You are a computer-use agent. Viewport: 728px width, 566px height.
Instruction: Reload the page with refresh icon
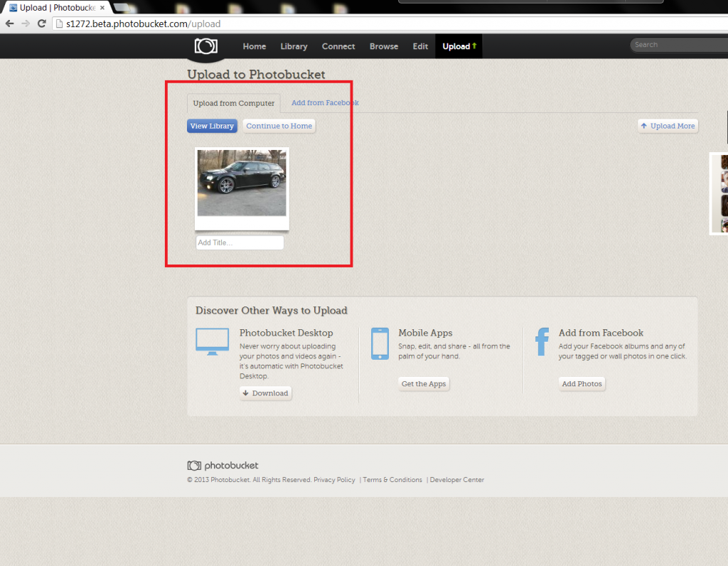(x=42, y=23)
